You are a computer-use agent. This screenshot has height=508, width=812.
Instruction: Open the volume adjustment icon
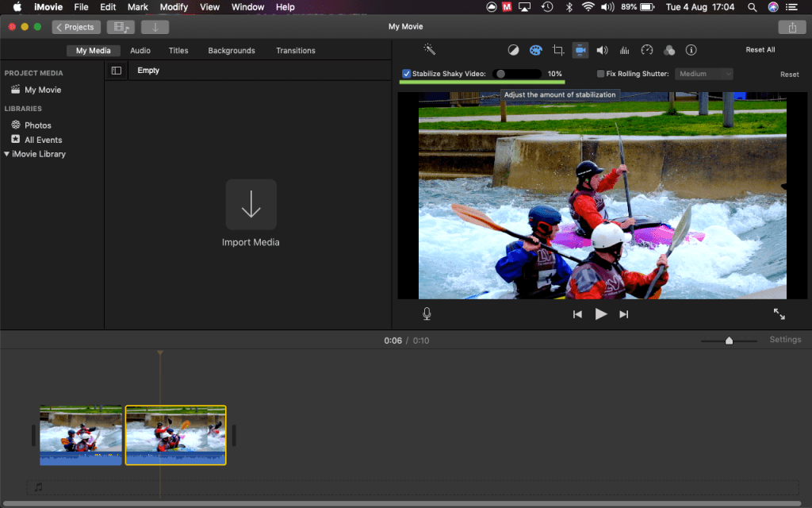(603, 50)
